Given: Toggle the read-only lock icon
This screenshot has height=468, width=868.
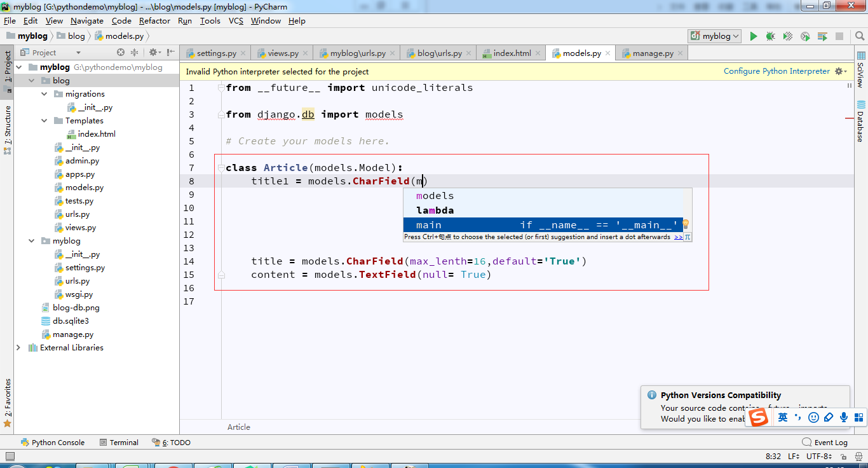Looking at the screenshot, I should (x=843, y=457).
